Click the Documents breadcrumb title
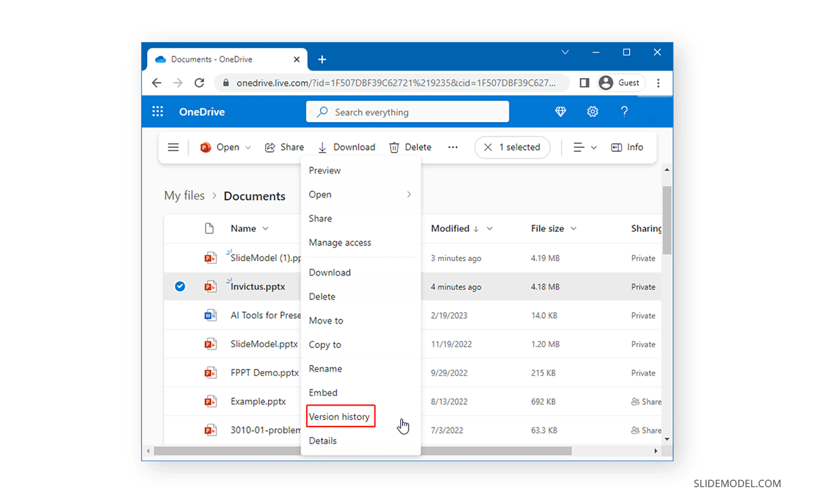This screenshot has width=814, height=504. [254, 196]
